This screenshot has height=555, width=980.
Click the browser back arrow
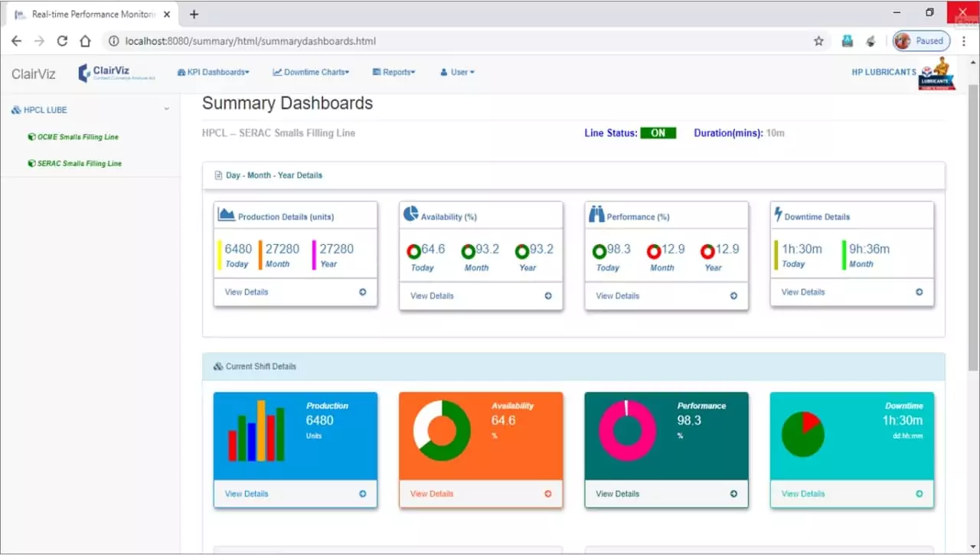click(x=17, y=41)
